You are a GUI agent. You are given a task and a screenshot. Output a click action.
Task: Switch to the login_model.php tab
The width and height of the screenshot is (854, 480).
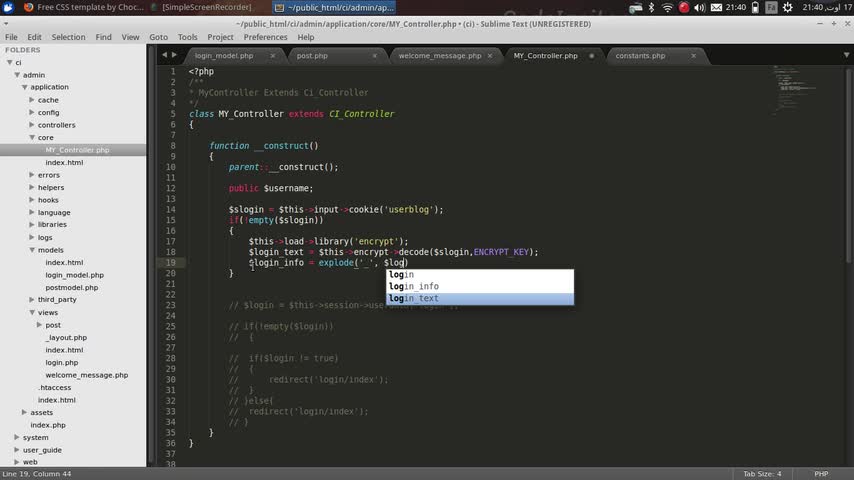(x=224, y=56)
